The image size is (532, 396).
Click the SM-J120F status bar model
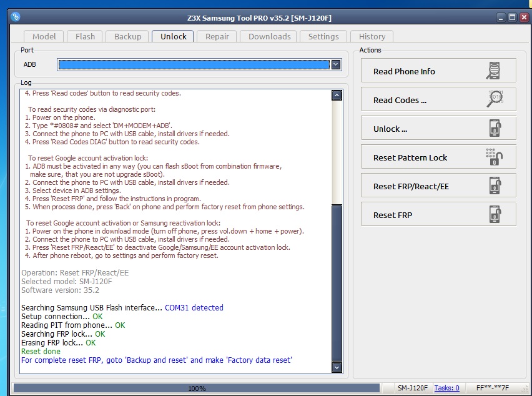[x=412, y=388]
